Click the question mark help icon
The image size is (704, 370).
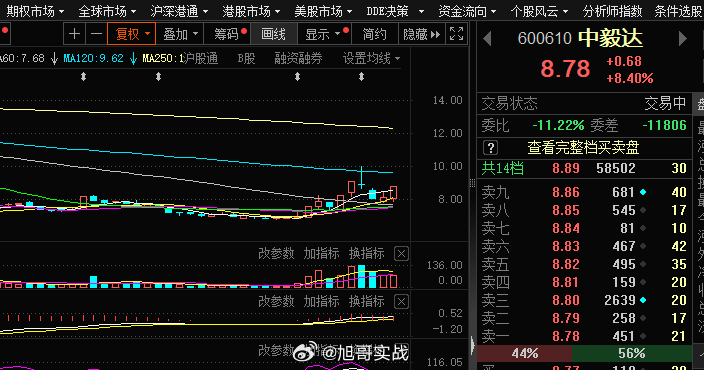coord(490,147)
